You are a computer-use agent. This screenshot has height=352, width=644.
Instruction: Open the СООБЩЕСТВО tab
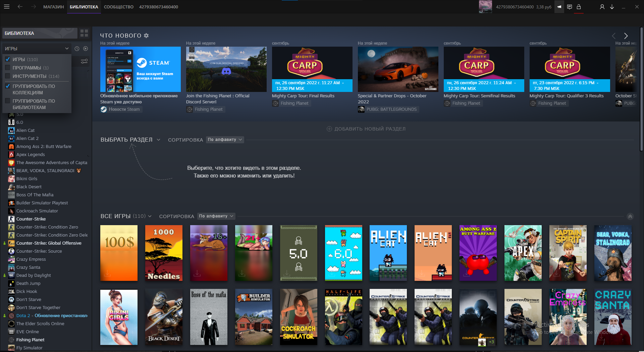119,7
